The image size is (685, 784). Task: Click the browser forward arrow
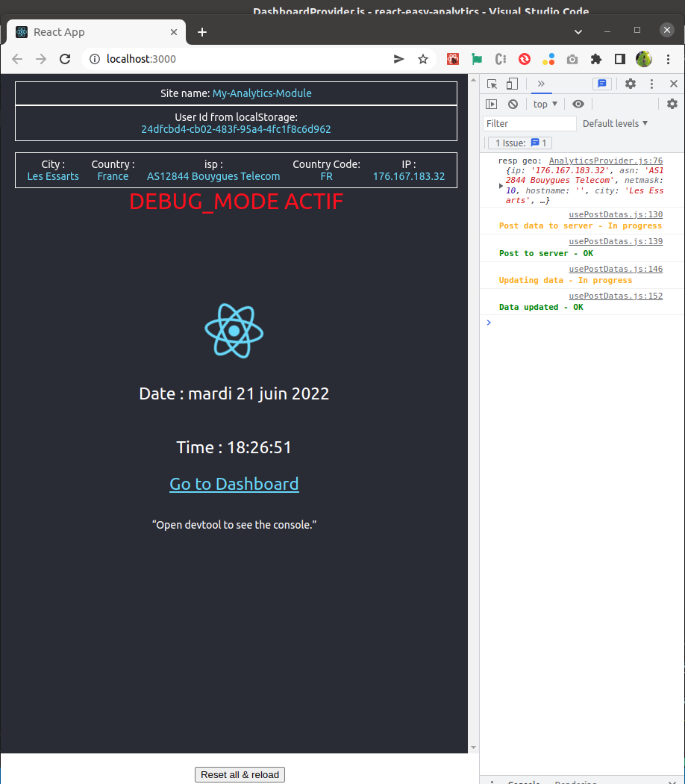pos(41,59)
